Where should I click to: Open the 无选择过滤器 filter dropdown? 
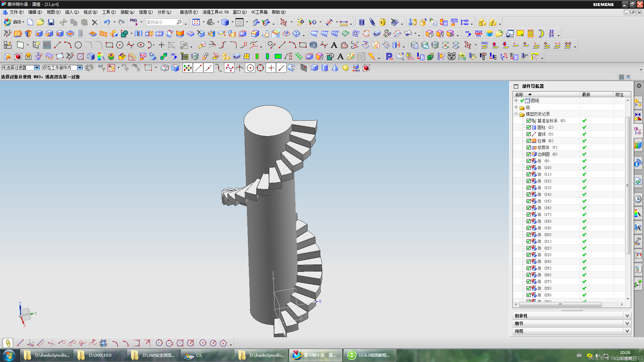coord(37,68)
